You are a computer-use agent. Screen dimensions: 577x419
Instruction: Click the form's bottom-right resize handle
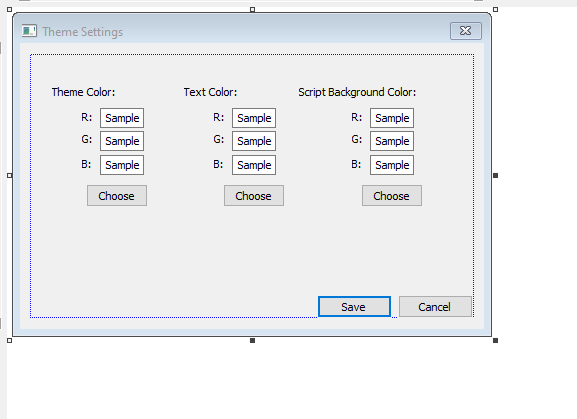point(495,341)
